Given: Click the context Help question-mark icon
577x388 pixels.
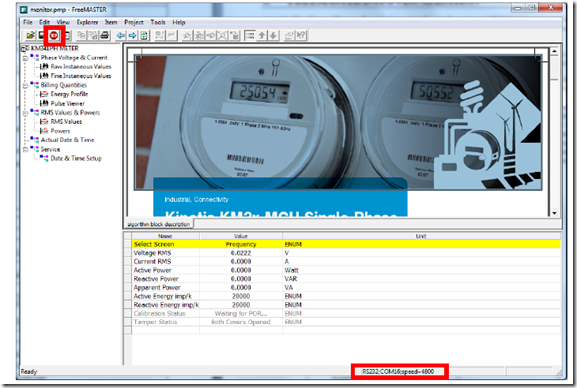Looking at the screenshot, I should [x=301, y=36].
